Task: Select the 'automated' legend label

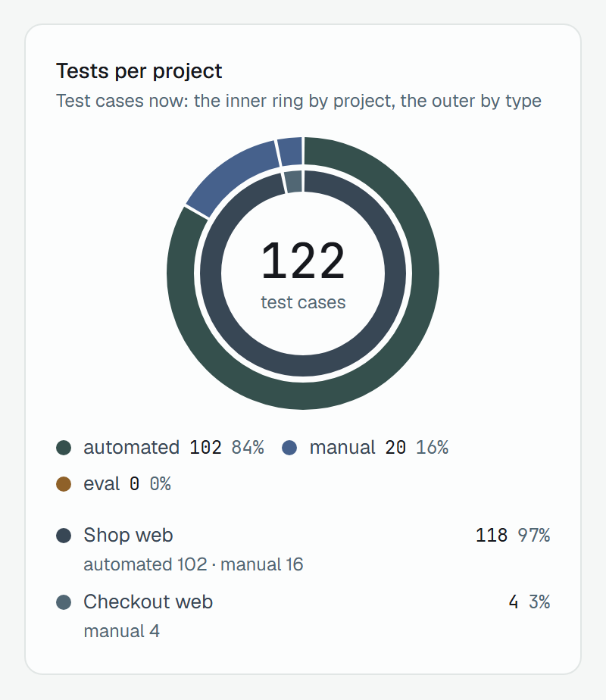Action: click(132, 447)
